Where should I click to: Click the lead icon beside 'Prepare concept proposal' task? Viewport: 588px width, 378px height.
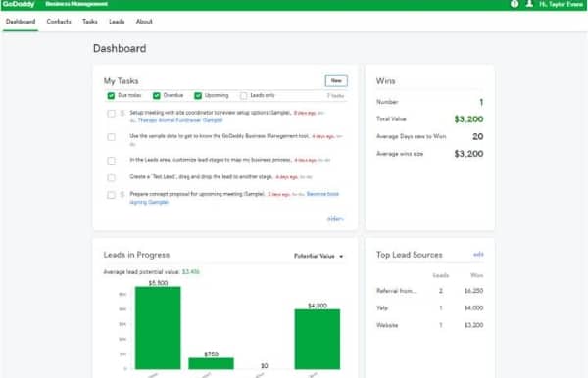pos(122,195)
